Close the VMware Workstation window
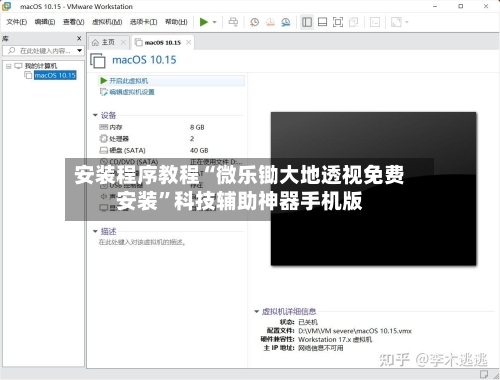 [x=486, y=6]
